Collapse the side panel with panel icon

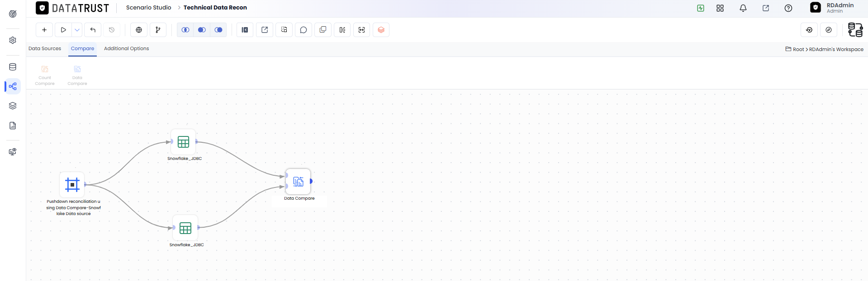point(245,30)
